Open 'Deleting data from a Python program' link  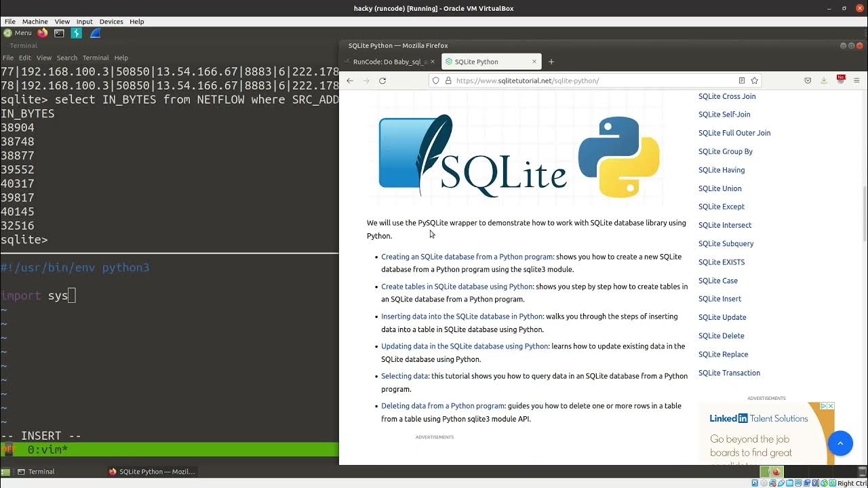tap(443, 406)
